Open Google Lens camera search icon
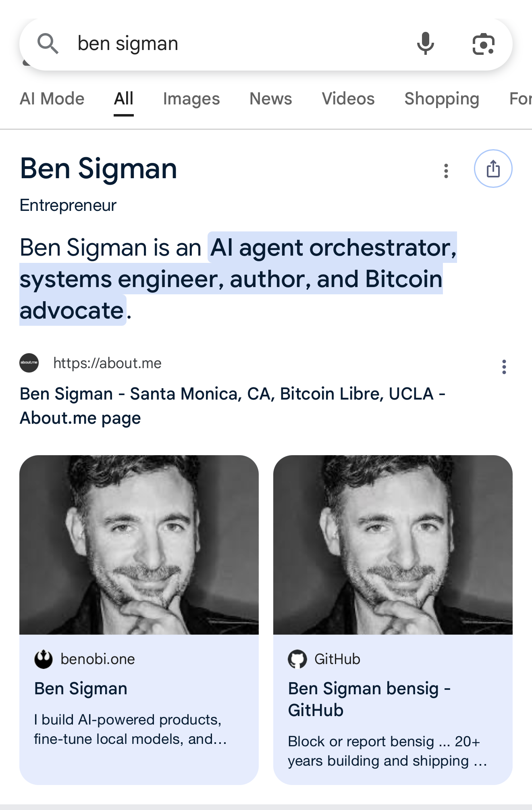This screenshot has width=532, height=810. point(483,44)
